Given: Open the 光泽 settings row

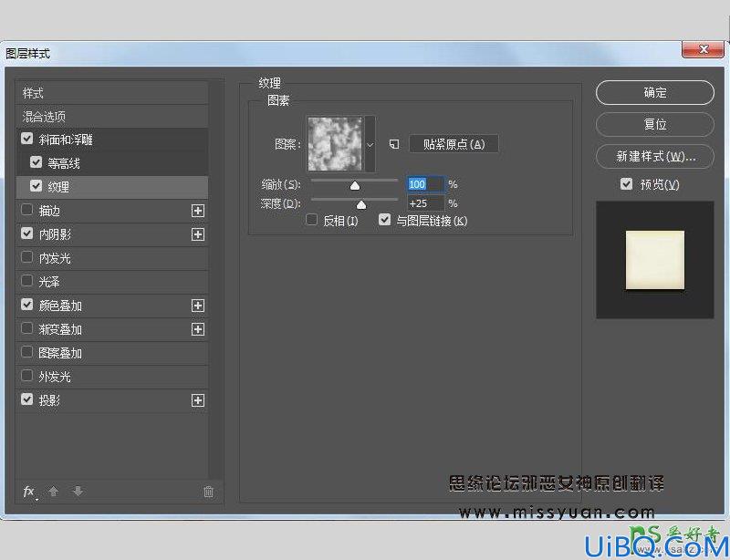Looking at the screenshot, I should point(112,282).
